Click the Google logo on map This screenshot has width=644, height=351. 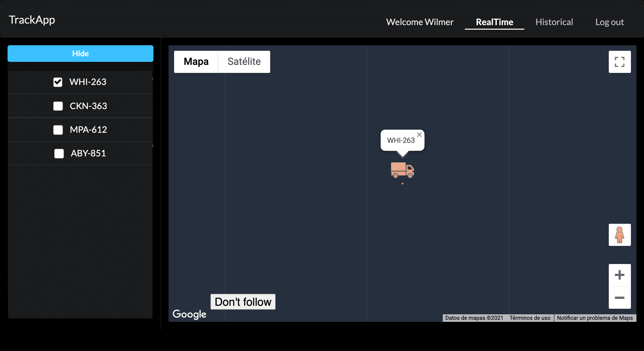tap(189, 314)
